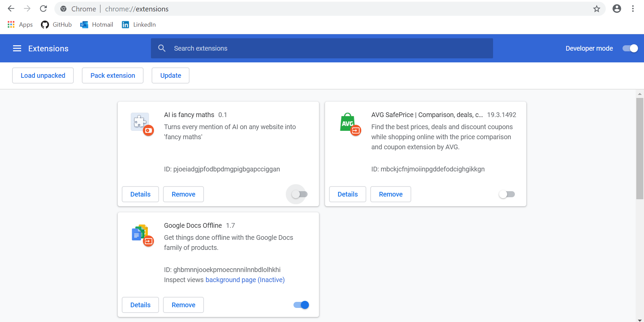The height and width of the screenshot is (322, 644).
Task: Click the Extensions page heading
Action: pos(48,49)
